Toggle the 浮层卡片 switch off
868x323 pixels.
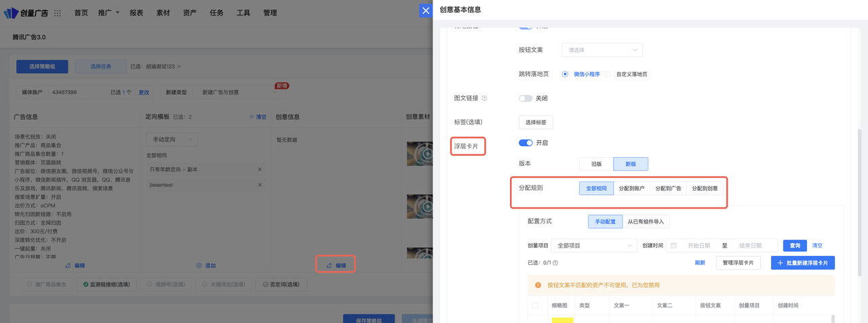[526, 143]
